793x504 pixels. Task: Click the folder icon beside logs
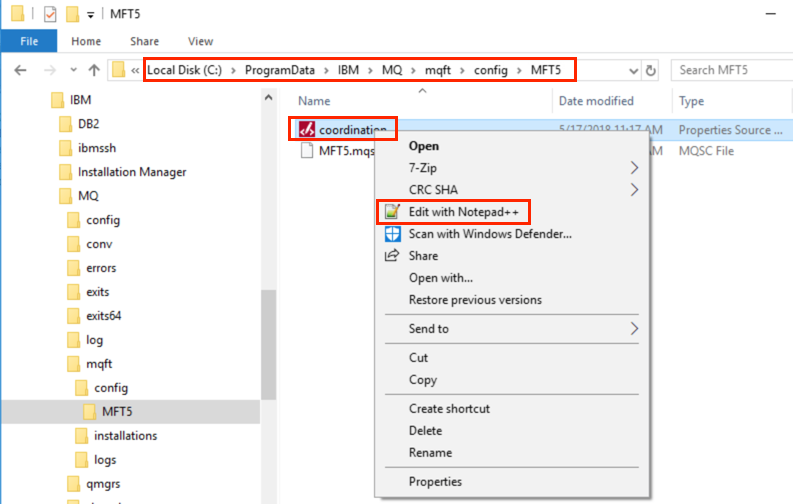81,460
